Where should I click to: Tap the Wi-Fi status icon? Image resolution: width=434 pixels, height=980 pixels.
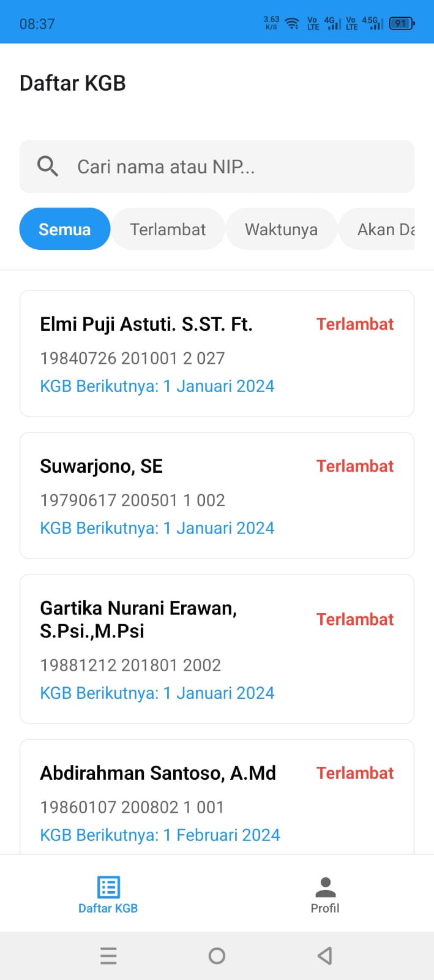(x=293, y=24)
